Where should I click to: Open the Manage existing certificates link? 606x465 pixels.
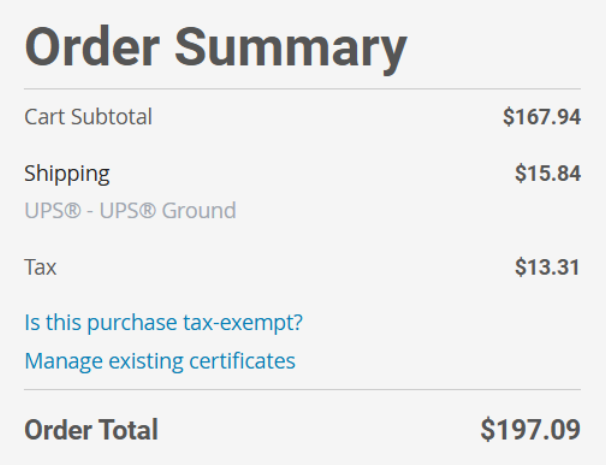tap(160, 360)
